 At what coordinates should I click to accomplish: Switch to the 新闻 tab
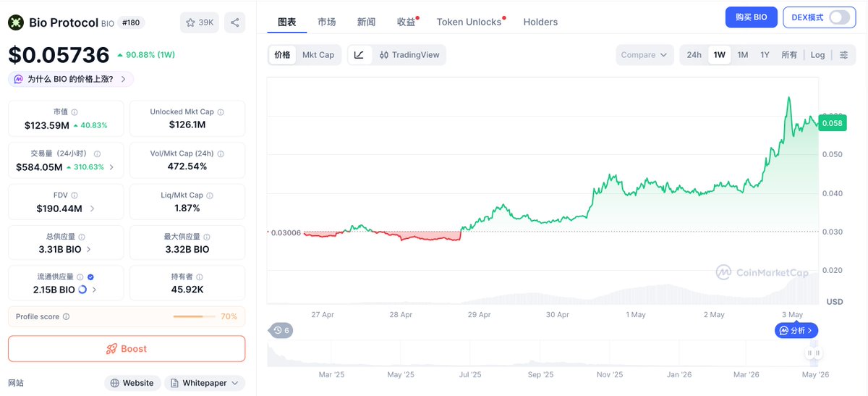coord(367,22)
